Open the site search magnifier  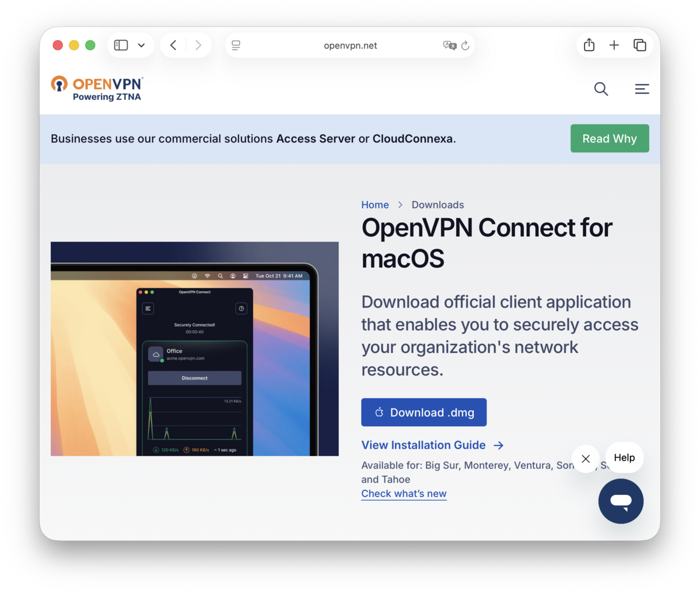[x=601, y=89]
